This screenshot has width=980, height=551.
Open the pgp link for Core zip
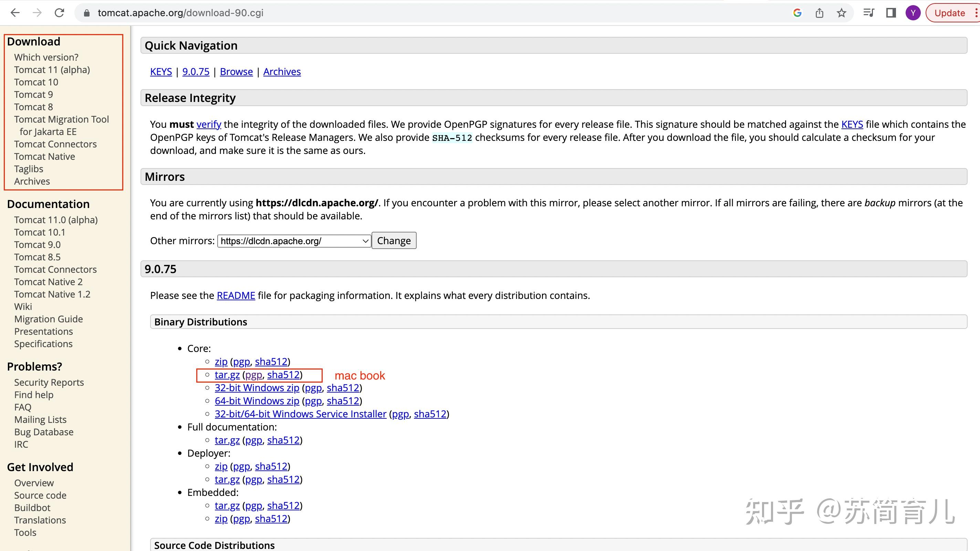(242, 362)
